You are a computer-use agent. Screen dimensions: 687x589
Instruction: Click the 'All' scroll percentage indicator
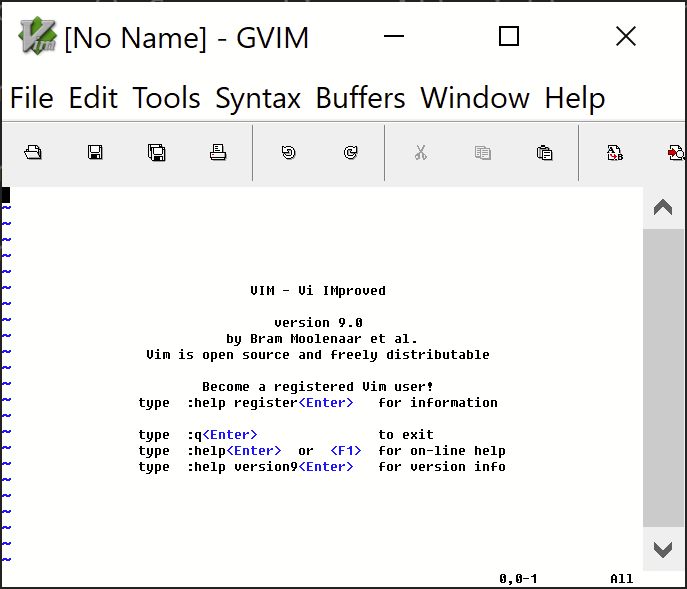point(622,579)
